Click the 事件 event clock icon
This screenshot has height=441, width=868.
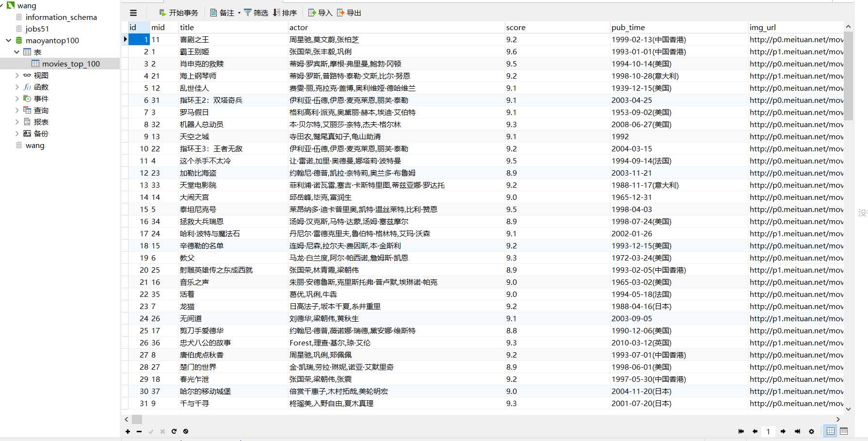(27, 98)
